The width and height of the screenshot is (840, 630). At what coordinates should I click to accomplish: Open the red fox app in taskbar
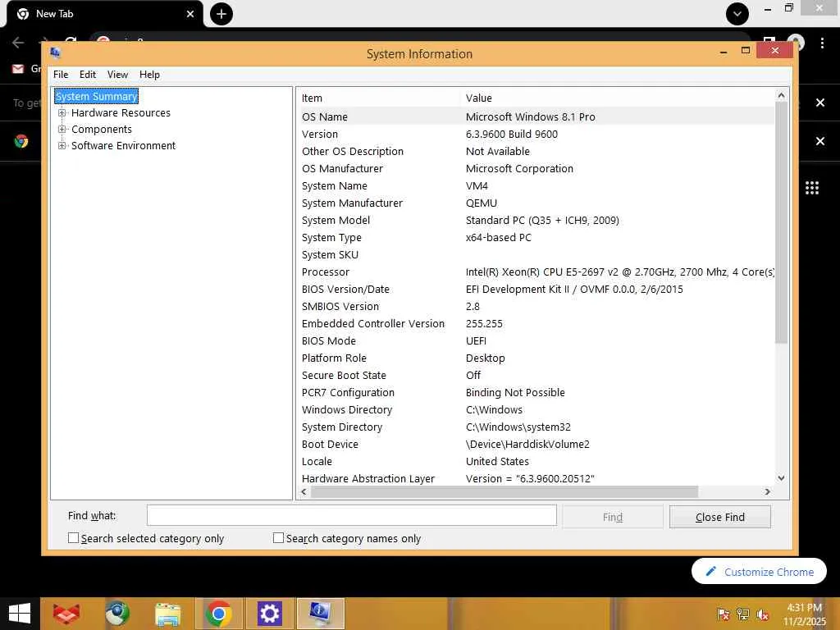[66, 614]
